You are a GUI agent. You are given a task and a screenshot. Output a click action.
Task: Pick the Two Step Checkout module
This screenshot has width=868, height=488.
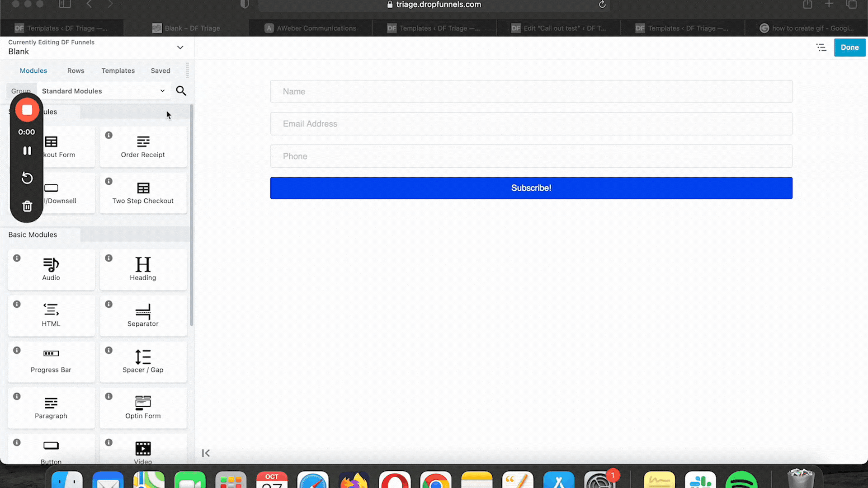point(143,193)
